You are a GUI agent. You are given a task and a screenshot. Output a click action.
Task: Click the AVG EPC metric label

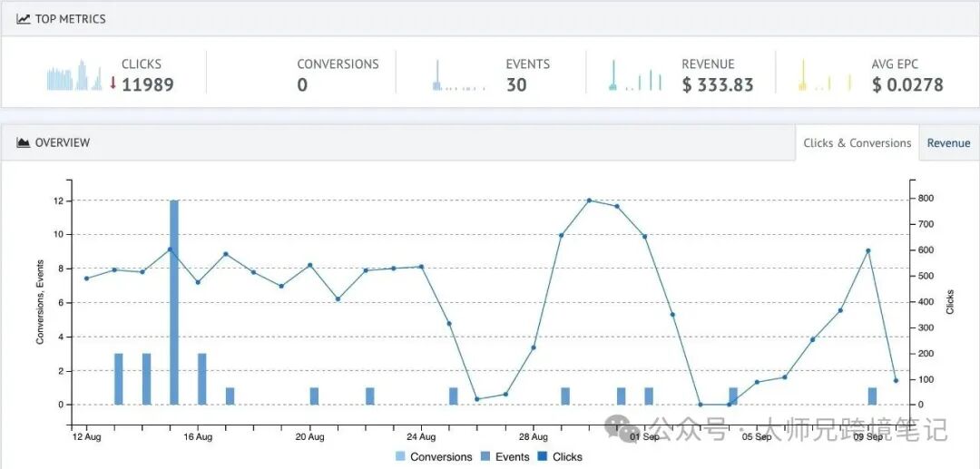coord(895,64)
